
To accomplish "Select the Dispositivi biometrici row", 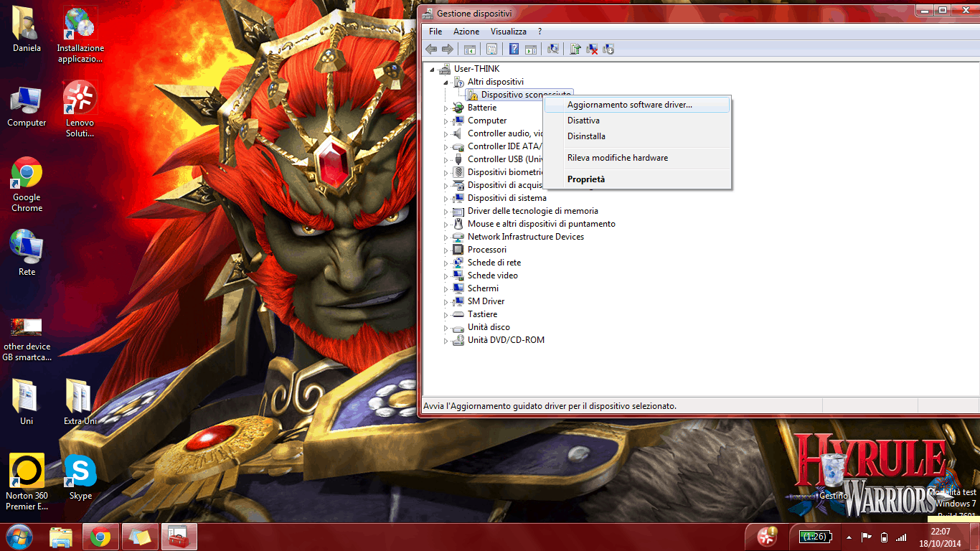I will point(504,172).
